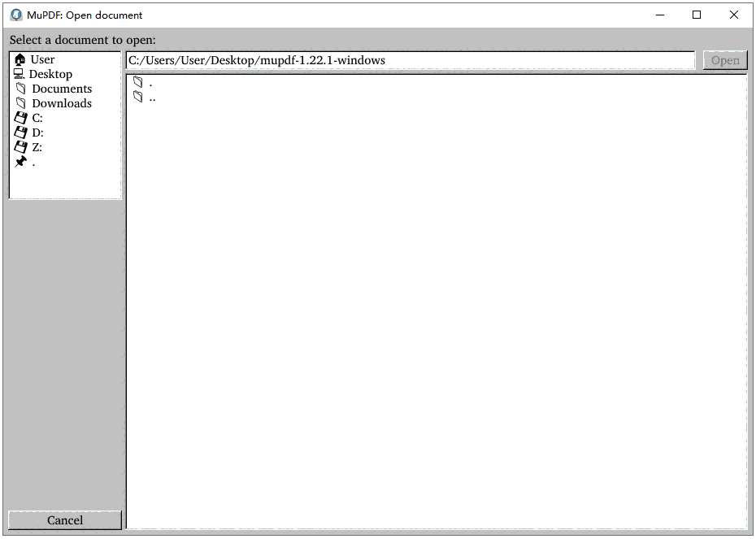Click the Open button
This screenshot has height=539, width=756.
click(x=724, y=59)
